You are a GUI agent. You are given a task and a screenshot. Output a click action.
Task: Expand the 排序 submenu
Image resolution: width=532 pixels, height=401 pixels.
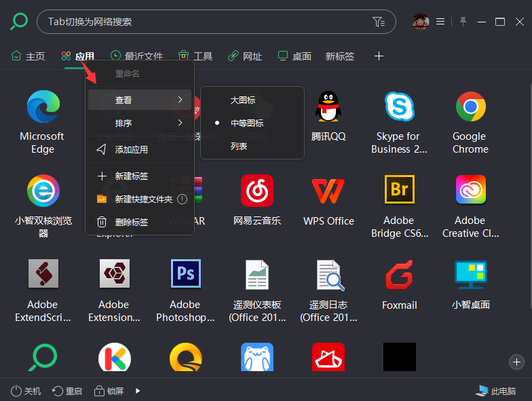140,123
